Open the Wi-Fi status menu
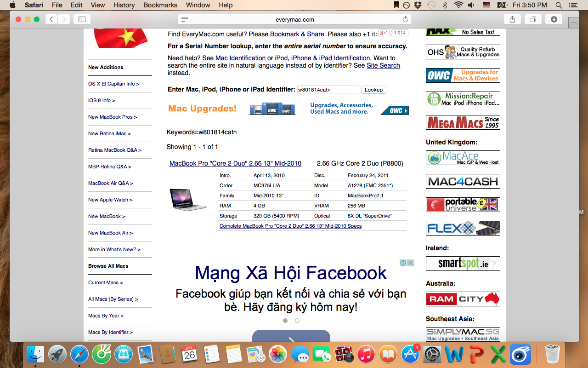The height and width of the screenshot is (368, 588). tap(458, 5)
